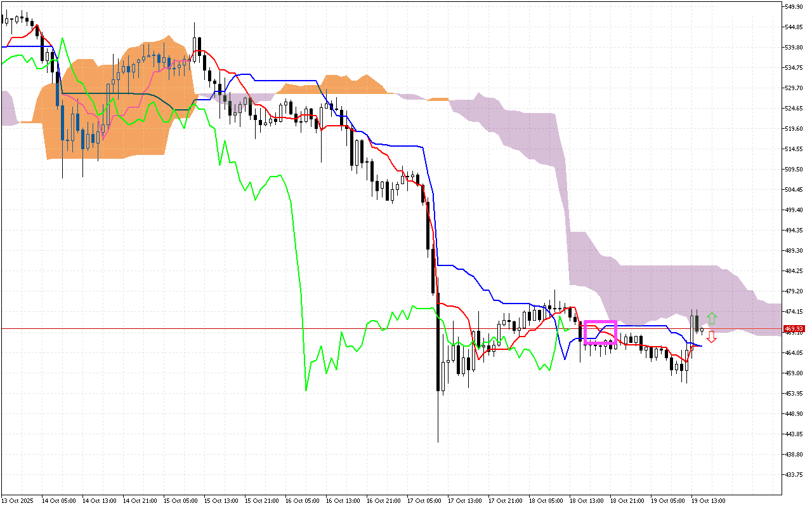Click the 453.95 price scale label

point(794,393)
